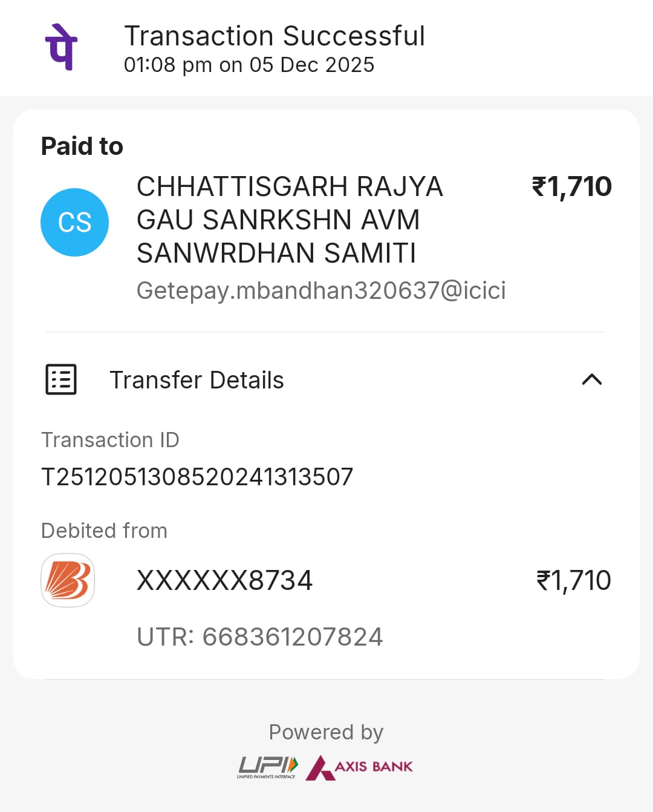
Task: Click the Transfer Details section label
Action: tap(197, 380)
